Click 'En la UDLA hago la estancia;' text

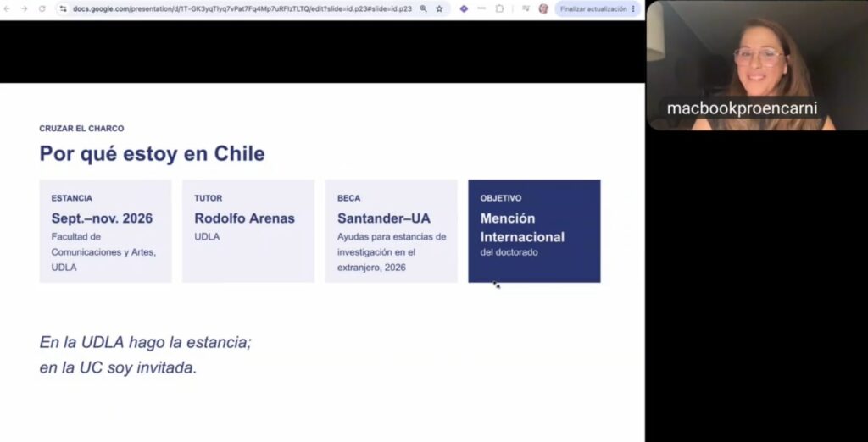click(x=146, y=342)
